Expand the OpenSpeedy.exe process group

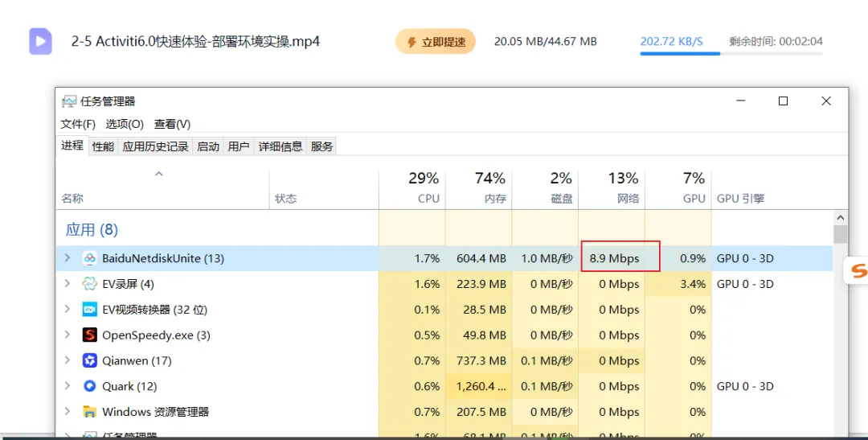68,334
